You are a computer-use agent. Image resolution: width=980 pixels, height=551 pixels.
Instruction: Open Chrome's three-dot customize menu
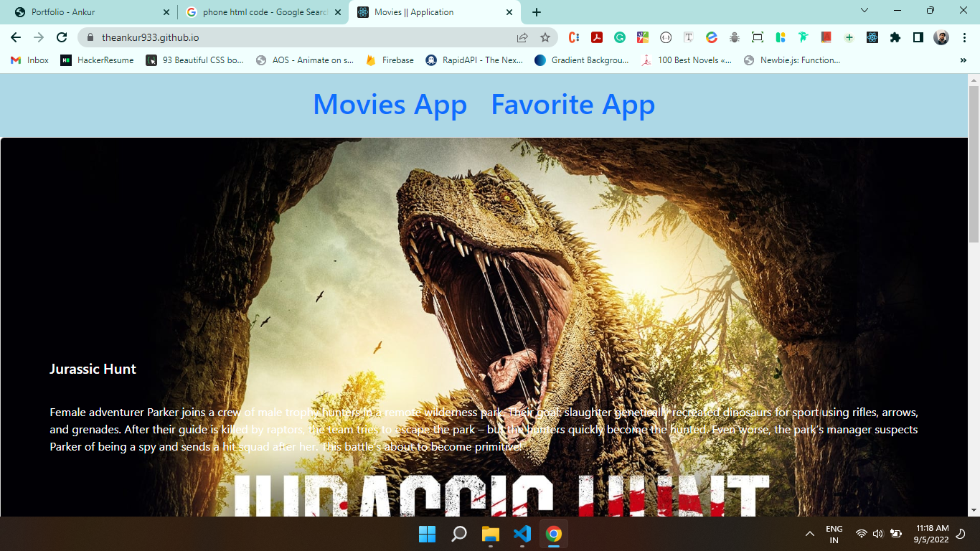tap(965, 37)
